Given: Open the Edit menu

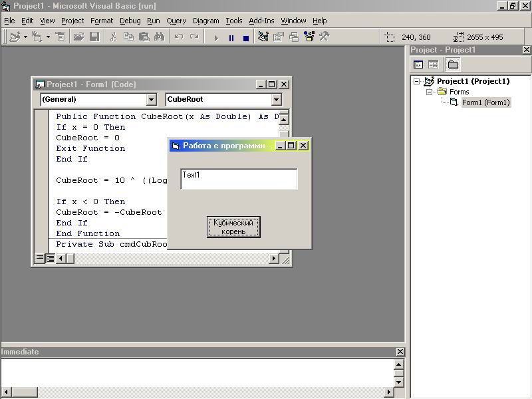Looking at the screenshot, I should (x=27, y=21).
